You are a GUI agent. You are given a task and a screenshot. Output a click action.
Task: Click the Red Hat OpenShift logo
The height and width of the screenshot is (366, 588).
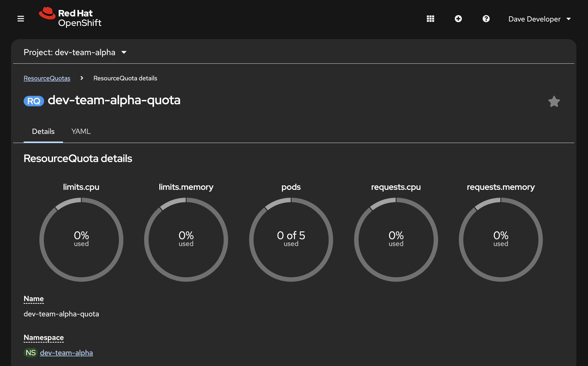tap(70, 17)
